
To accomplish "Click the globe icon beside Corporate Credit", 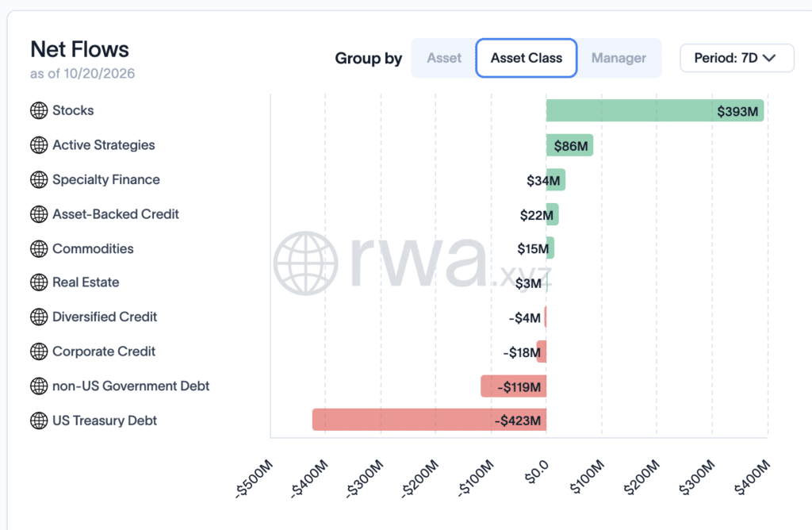I will (39, 351).
